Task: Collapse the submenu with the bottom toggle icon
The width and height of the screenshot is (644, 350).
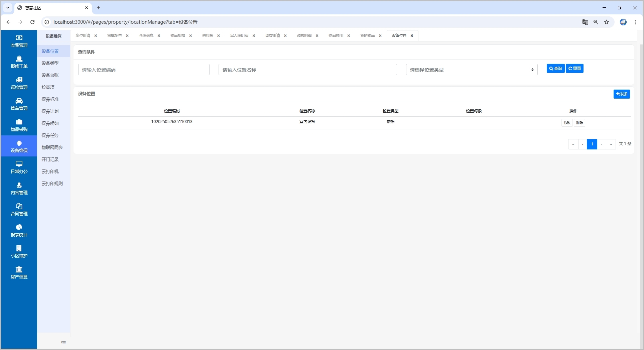Action: tap(63, 343)
